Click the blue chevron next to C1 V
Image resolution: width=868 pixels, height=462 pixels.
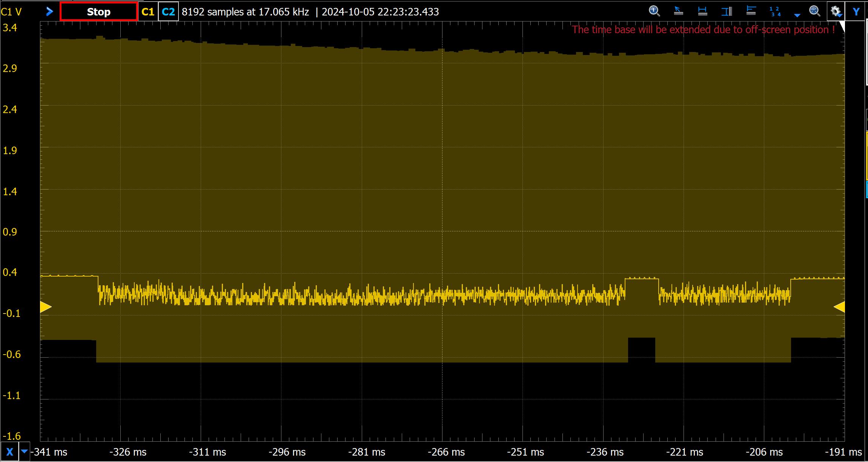click(x=49, y=12)
